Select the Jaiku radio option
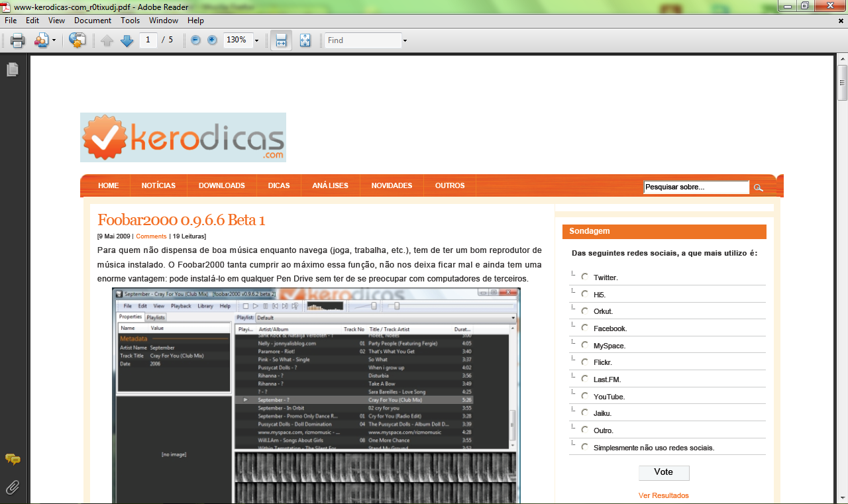Viewport: 848px width, 504px height. pyautogui.click(x=584, y=413)
